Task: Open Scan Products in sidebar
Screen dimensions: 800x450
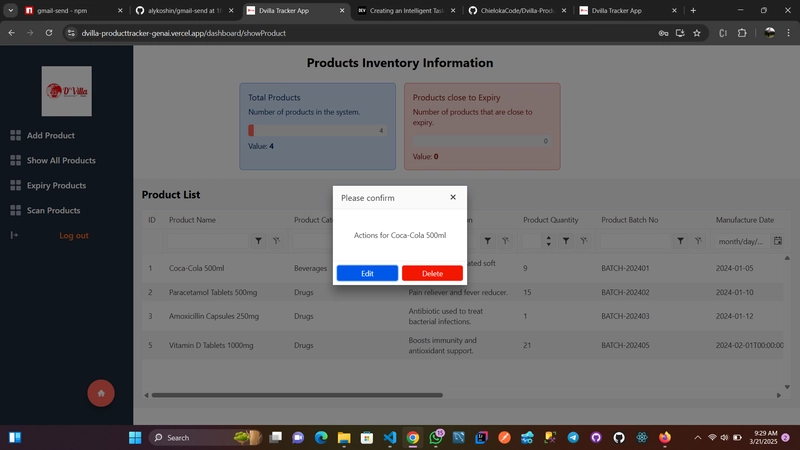Action: (54, 210)
